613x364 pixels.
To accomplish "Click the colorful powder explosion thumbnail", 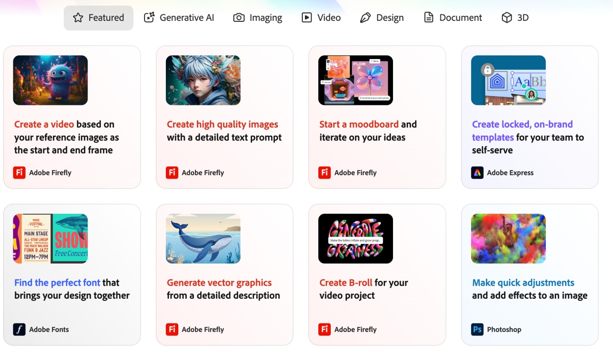I will 508,238.
